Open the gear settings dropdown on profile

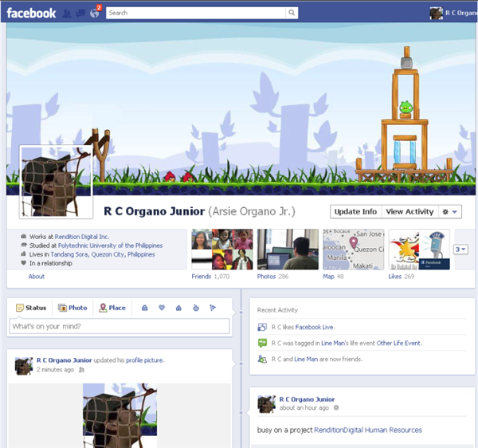coord(450,212)
